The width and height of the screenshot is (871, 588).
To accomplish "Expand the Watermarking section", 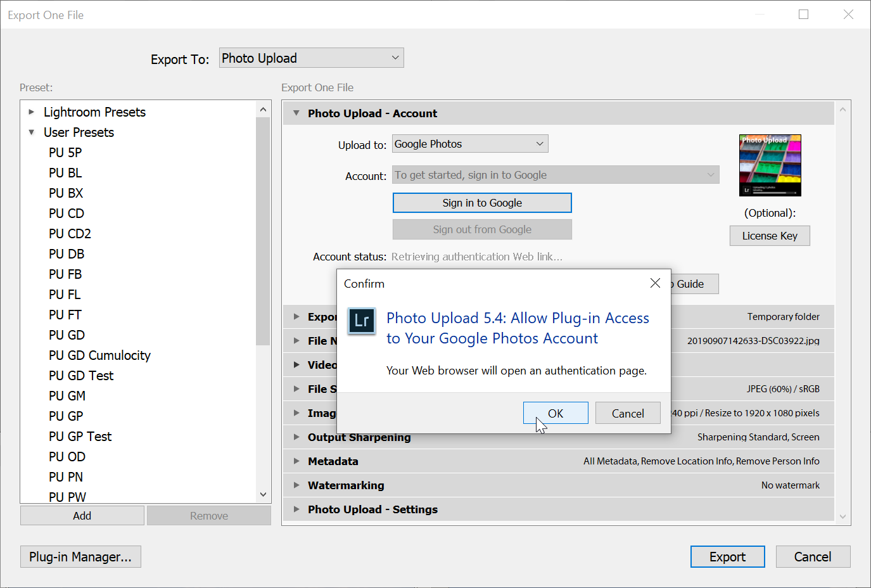I will 296,485.
